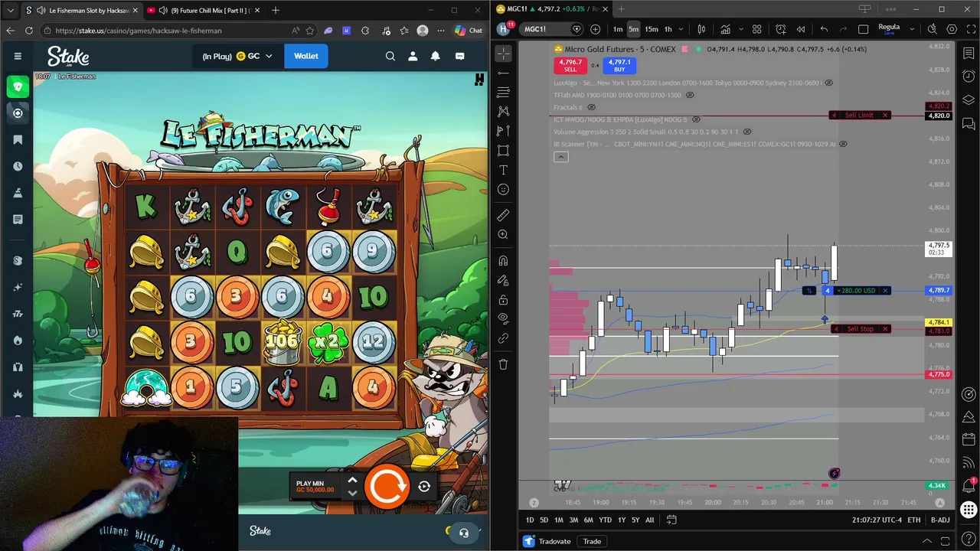This screenshot has height=551, width=980.
Task: Search games with the Stake magnifier
Action: click(x=390, y=56)
